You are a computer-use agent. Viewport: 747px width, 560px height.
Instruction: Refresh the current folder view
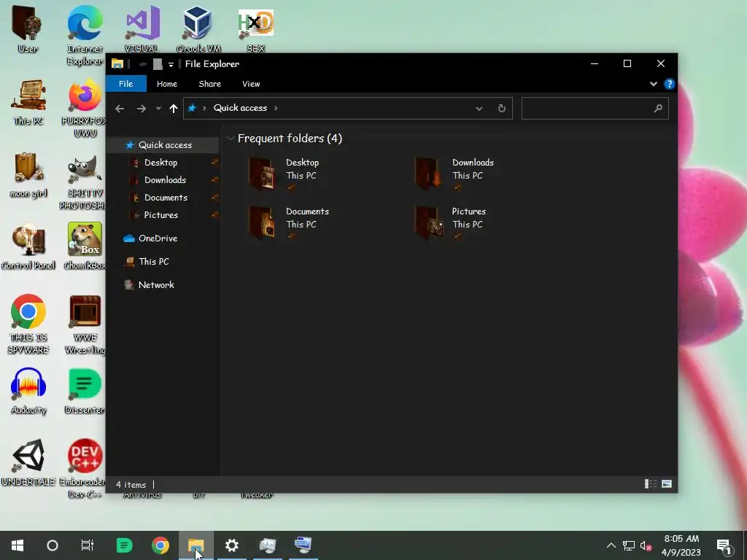point(502,109)
